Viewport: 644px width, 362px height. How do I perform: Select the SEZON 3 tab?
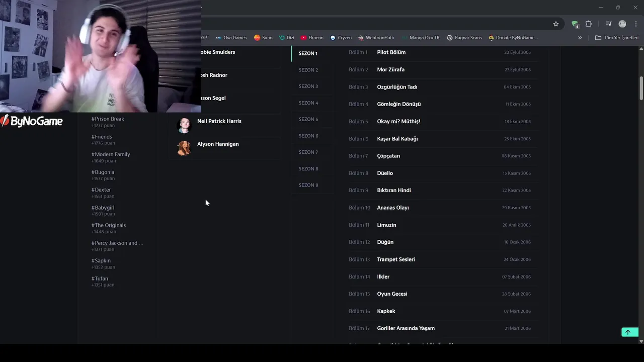pyautogui.click(x=308, y=86)
